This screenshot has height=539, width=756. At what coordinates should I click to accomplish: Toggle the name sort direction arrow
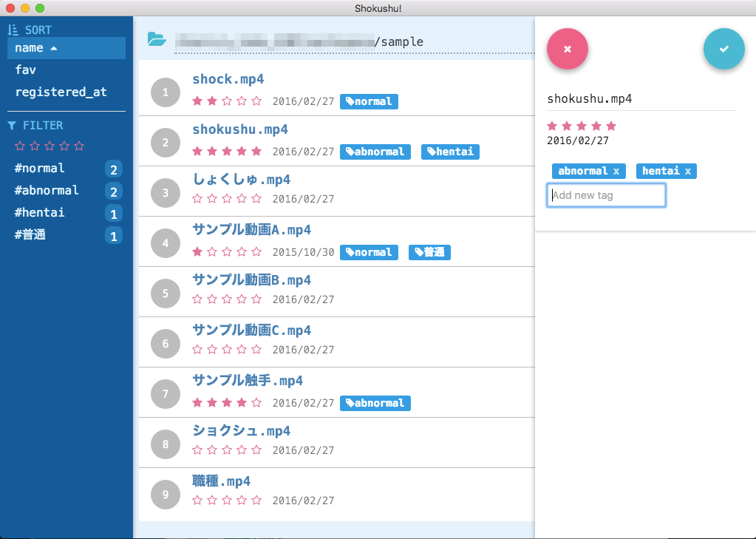point(54,48)
